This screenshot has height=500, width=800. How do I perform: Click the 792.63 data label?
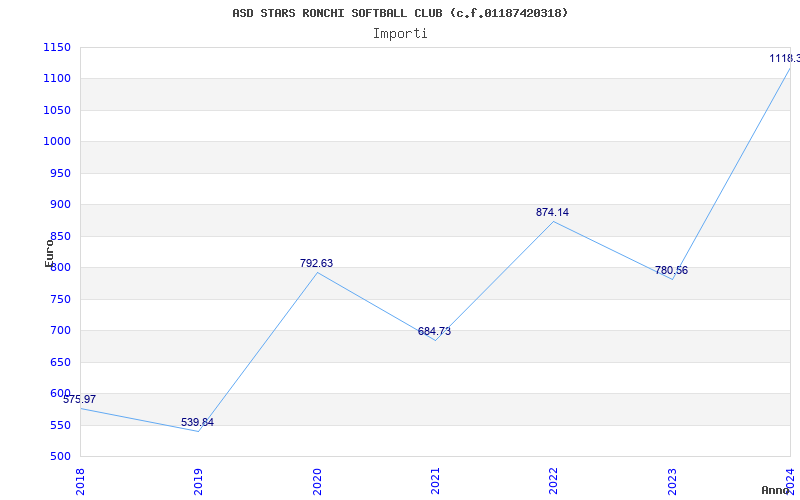pos(316,263)
